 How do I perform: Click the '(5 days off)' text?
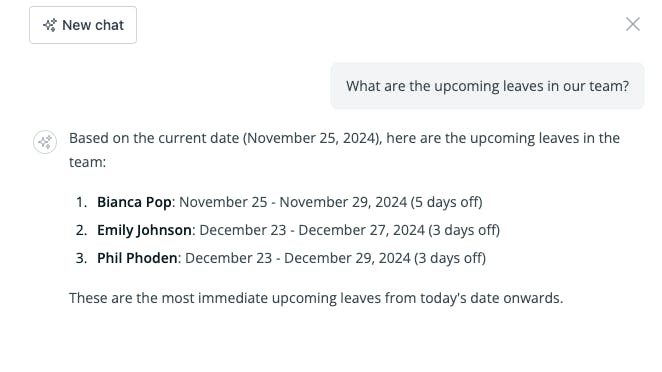point(447,202)
